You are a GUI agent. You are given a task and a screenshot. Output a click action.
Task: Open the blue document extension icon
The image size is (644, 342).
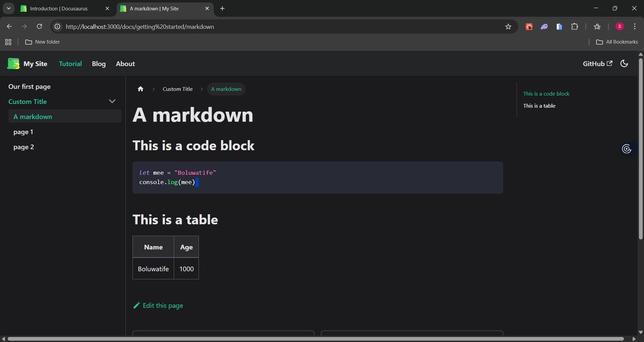559,26
